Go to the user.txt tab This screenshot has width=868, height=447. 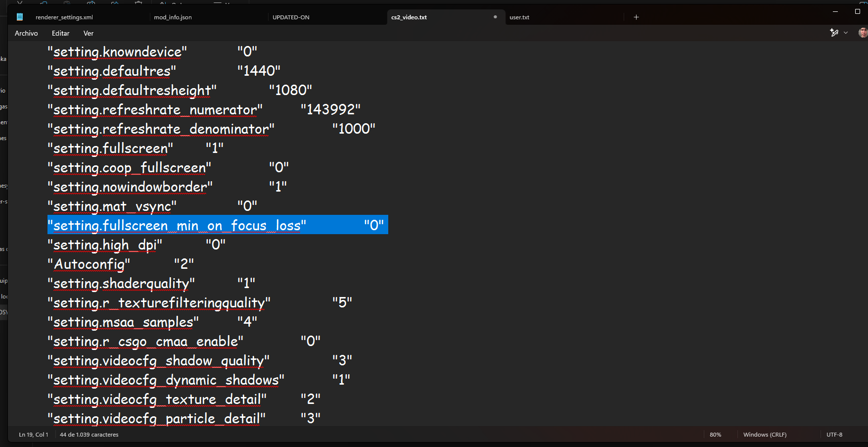[519, 17]
